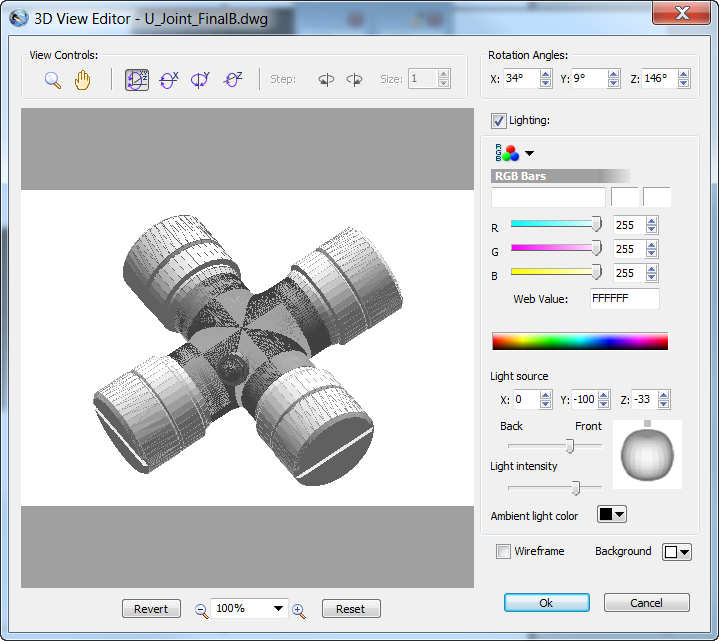The height and width of the screenshot is (641, 719).
Task: Open Ambient light color picker
Action: point(611,515)
